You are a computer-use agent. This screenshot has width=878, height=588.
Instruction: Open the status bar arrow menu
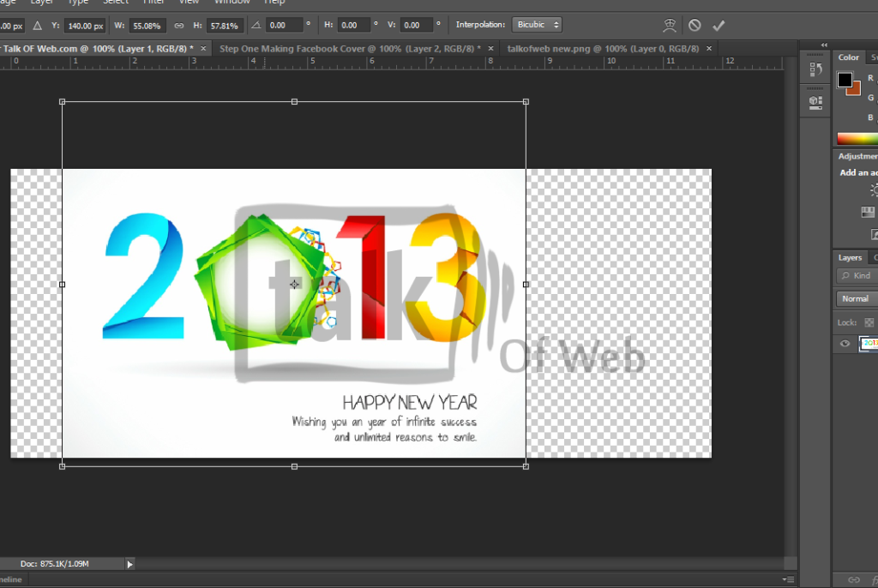pyautogui.click(x=130, y=565)
